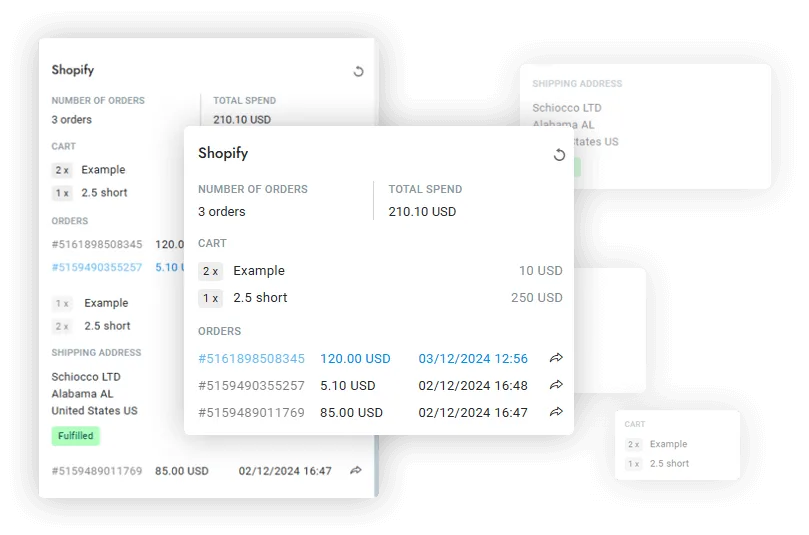Click 02/12/2024 16:48 order date
The image size is (809, 535).
click(x=473, y=385)
